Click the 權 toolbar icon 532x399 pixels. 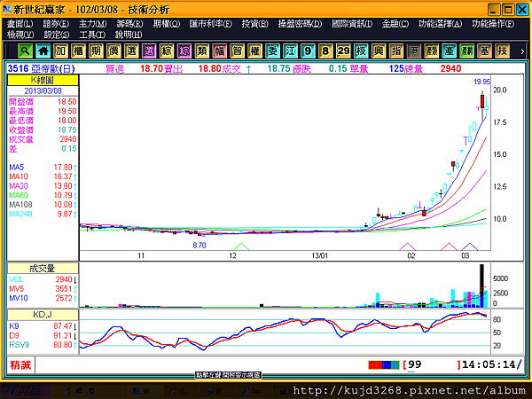(254, 51)
